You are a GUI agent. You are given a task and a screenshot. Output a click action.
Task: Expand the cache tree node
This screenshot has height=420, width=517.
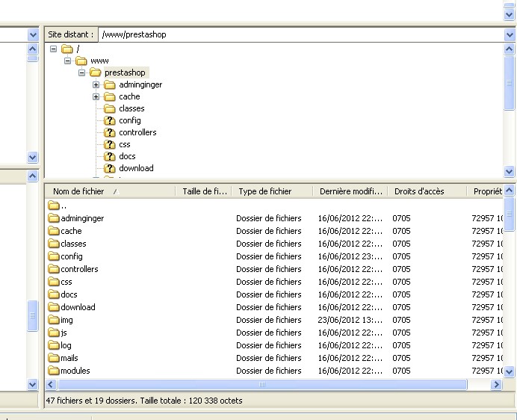(x=96, y=96)
